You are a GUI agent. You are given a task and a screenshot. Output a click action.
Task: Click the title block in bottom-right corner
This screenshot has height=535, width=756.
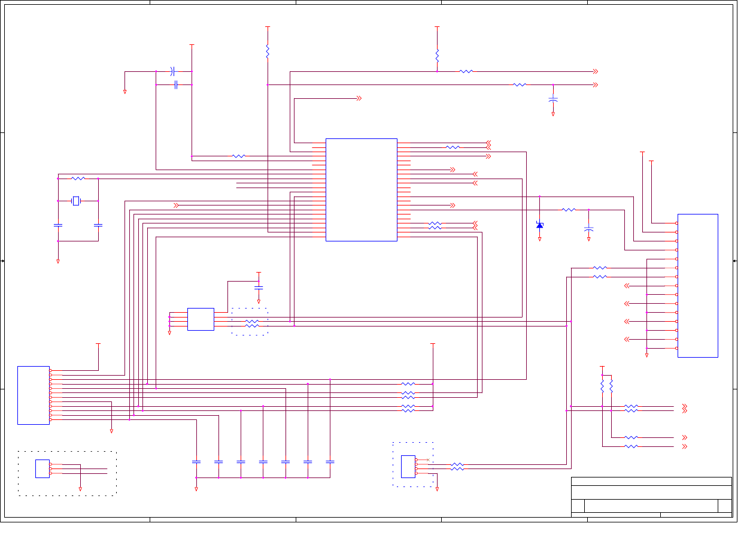pos(651,497)
